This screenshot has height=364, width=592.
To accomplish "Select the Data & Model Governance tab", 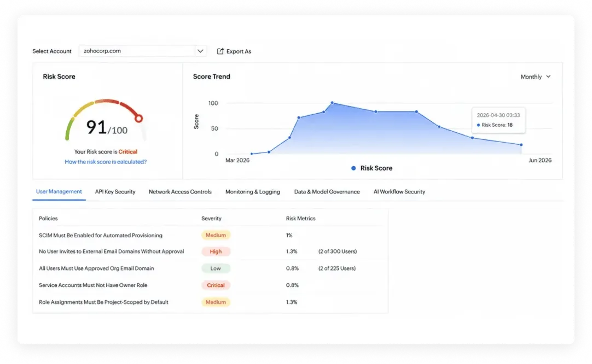I will click(x=327, y=192).
